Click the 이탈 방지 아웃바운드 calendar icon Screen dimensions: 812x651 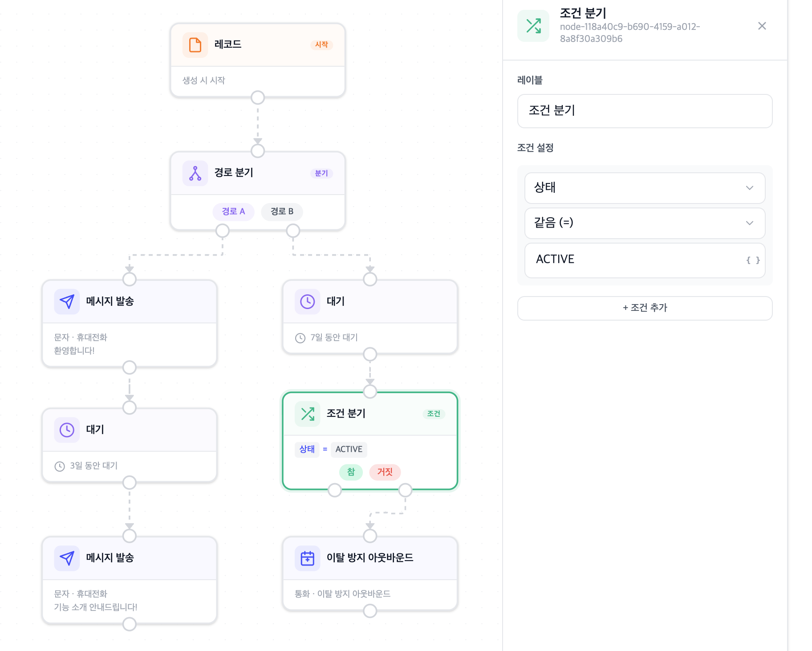tap(307, 558)
